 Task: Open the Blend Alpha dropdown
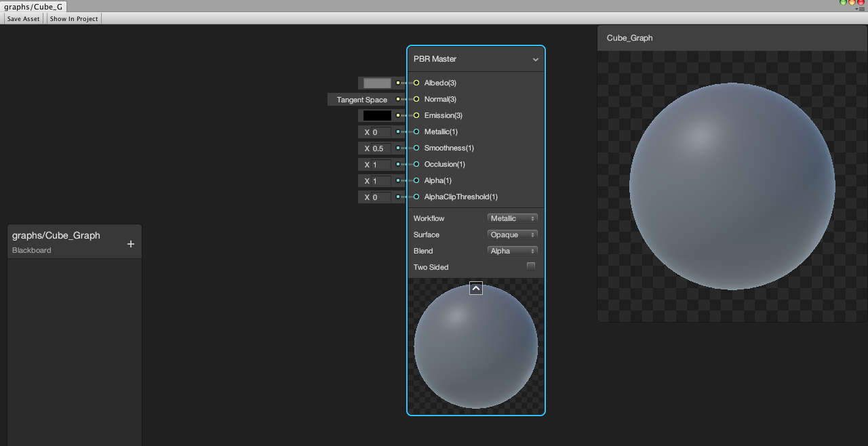[x=512, y=251]
